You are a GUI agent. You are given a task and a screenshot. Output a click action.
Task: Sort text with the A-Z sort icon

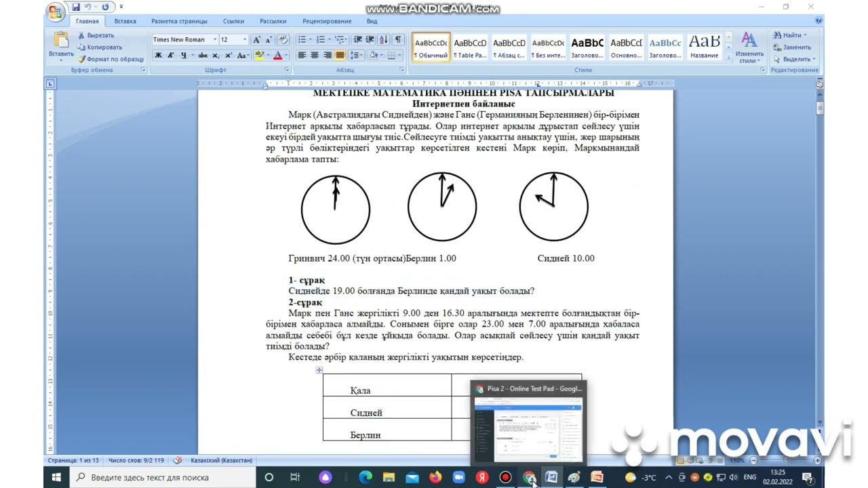click(384, 40)
